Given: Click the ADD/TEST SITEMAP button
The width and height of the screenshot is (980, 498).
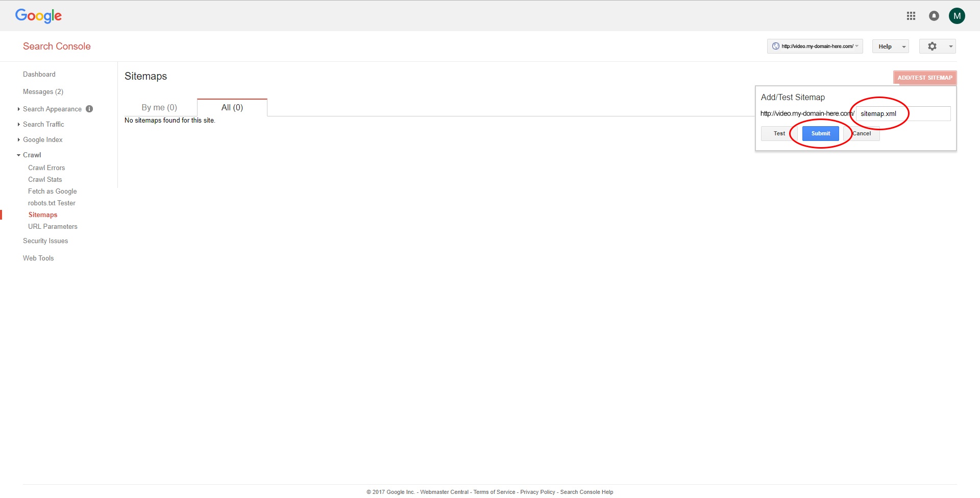Looking at the screenshot, I should [x=925, y=78].
